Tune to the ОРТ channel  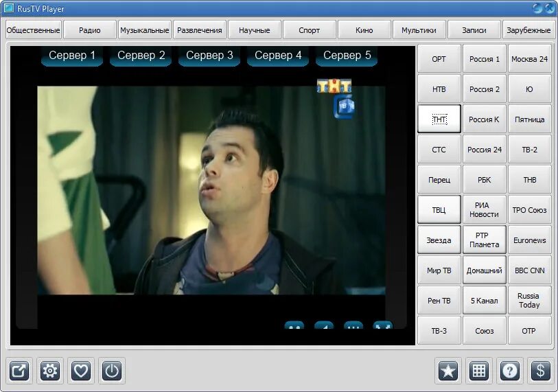coord(439,59)
